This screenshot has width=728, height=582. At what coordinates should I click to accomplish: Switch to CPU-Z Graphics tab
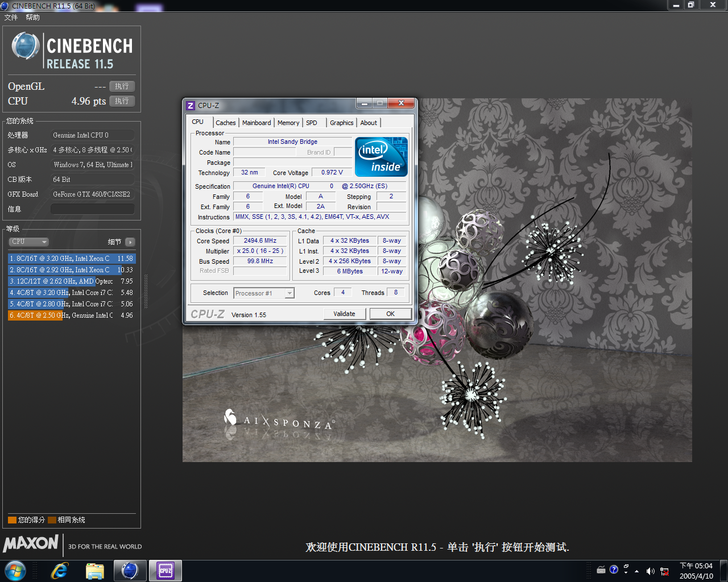click(x=342, y=123)
